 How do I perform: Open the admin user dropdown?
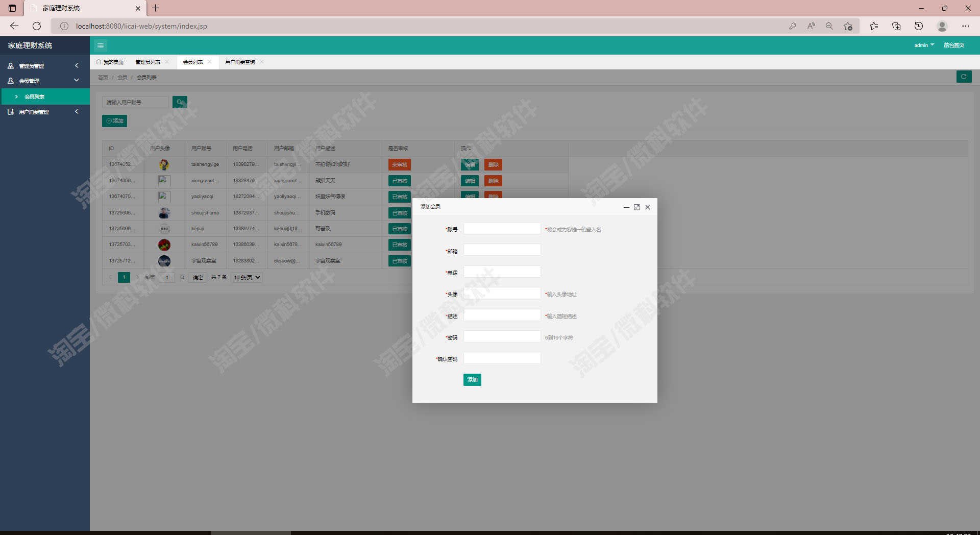tap(924, 45)
